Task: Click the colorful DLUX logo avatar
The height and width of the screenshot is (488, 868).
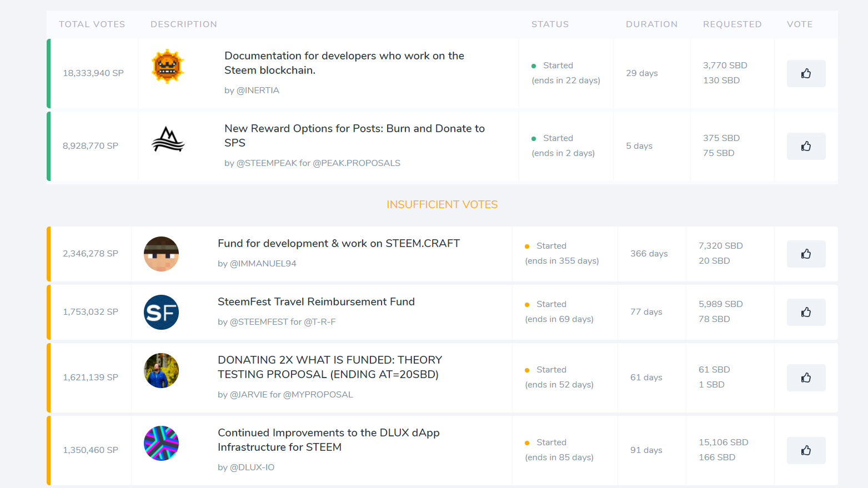Action: [161, 443]
